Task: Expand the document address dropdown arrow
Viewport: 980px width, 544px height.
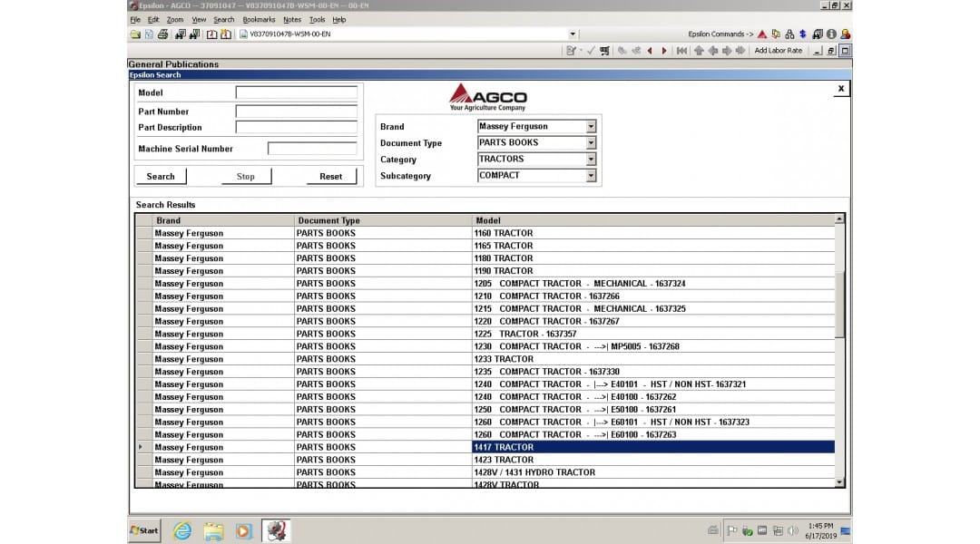Action: click(573, 34)
